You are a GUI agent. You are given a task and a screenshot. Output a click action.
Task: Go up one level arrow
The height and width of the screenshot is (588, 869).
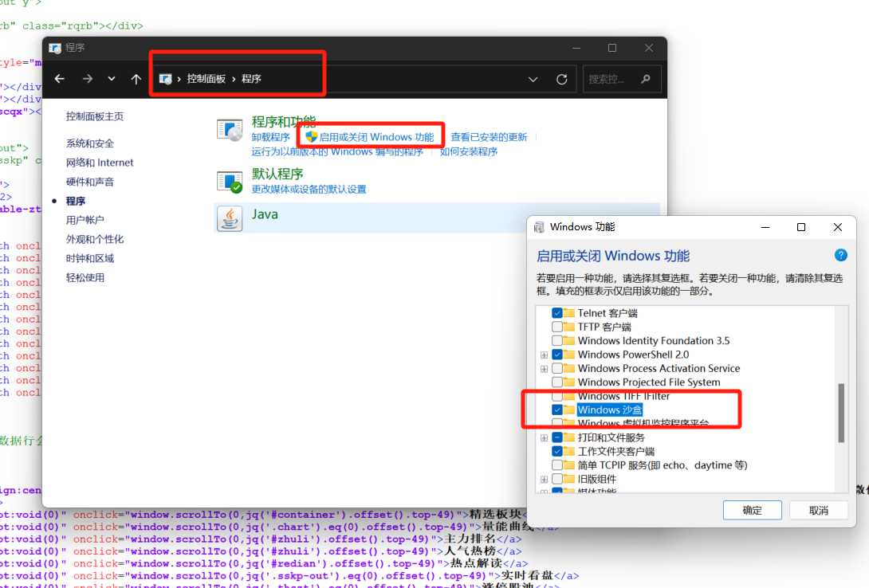pos(136,79)
